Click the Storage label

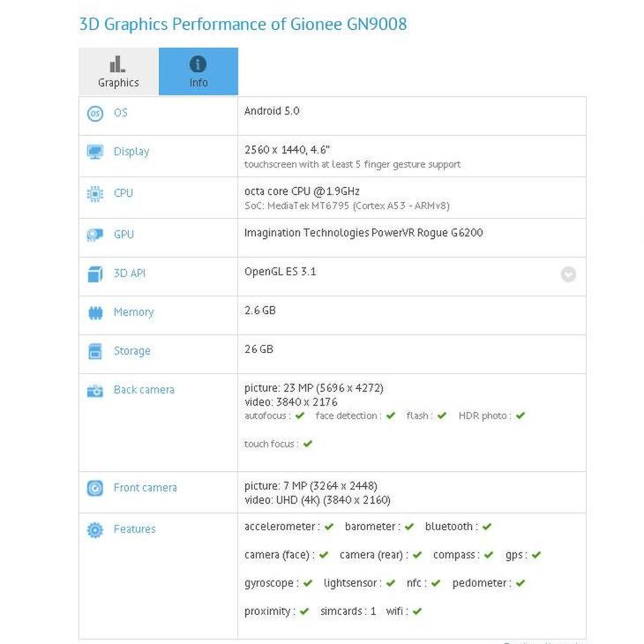pos(131,351)
